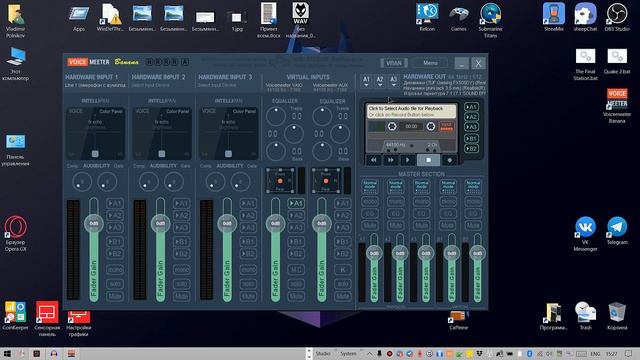Click the cassette message to select an audio file
The width and height of the screenshot is (640, 360).
[x=411, y=111]
